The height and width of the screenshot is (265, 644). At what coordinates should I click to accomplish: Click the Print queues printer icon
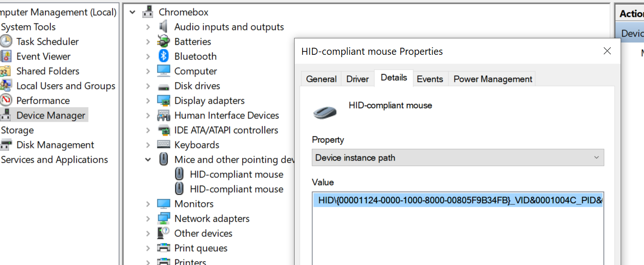point(163,248)
